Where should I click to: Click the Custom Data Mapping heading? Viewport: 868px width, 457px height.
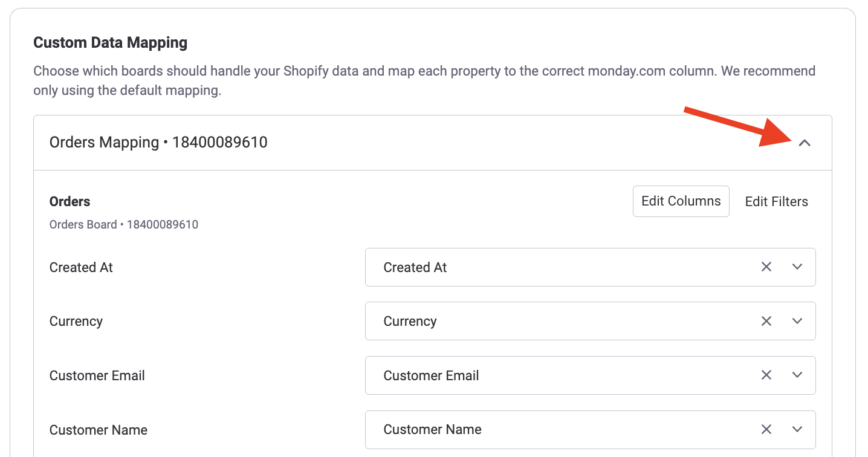(110, 43)
